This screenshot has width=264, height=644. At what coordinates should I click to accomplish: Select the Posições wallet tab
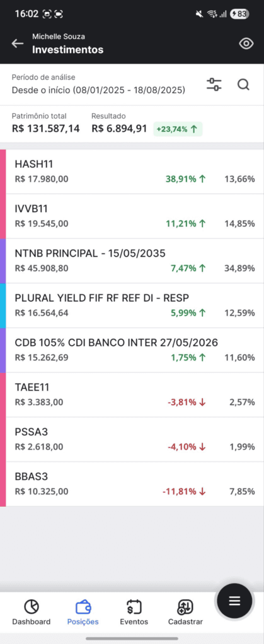83,613
